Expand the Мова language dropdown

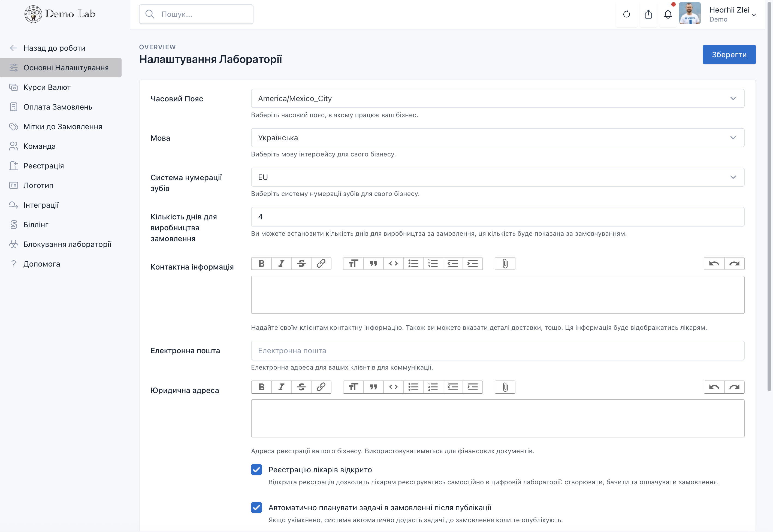(497, 138)
